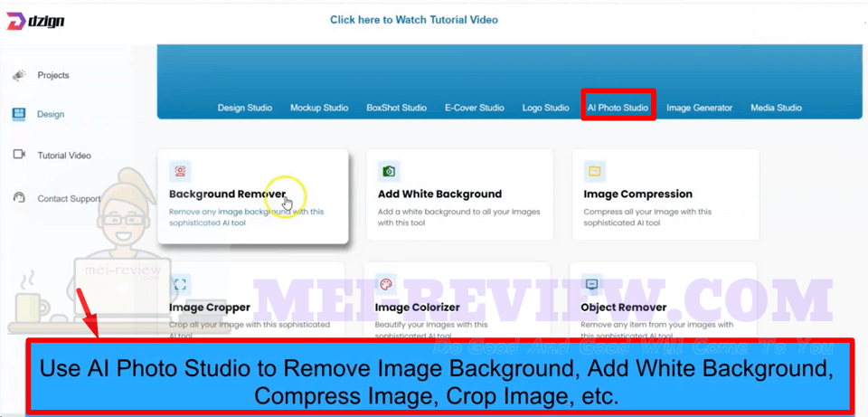The image size is (868, 417).
Task: Select the Logo Studio tab
Action: pyautogui.click(x=546, y=108)
